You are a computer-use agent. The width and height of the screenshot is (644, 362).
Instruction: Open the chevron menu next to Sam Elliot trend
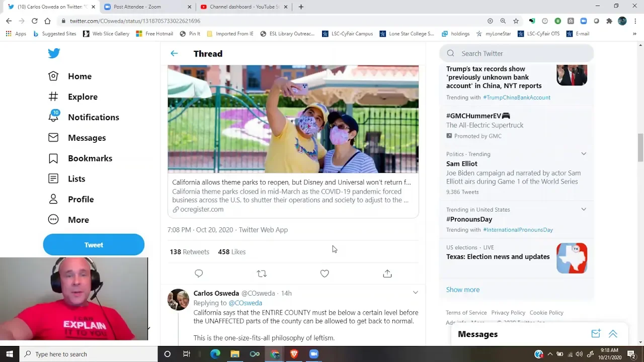(x=584, y=154)
